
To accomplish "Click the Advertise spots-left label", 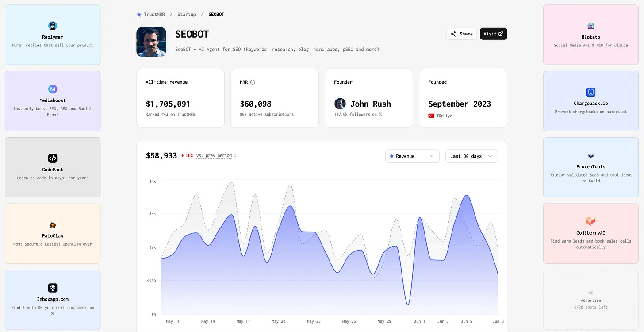I will (x=591, y=307).
